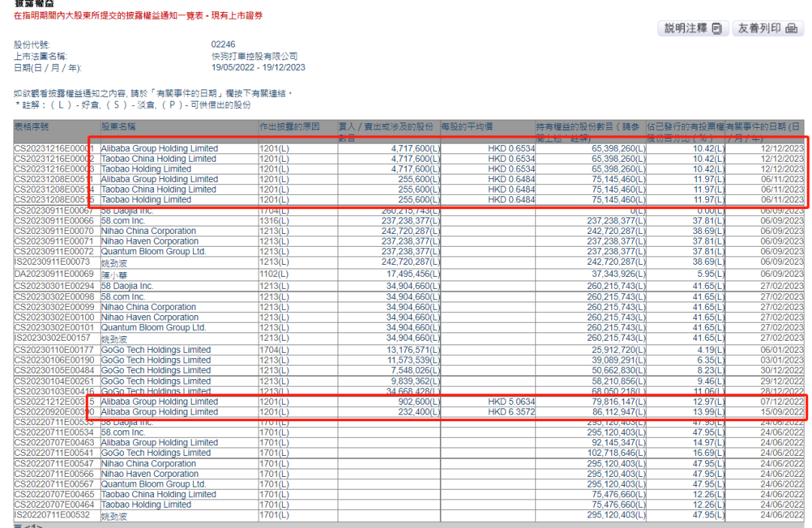Select the serial number CS20230911E00070
Screen dimensions: 812x528
tap(54, 231)
